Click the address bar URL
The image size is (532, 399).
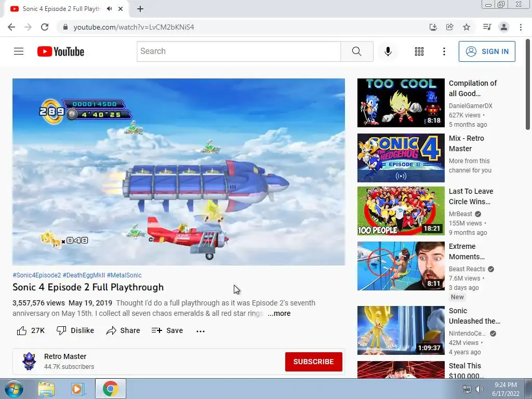[x=134, y=27]
